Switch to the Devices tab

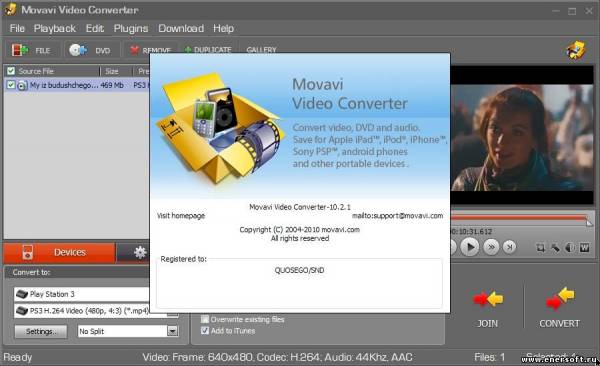click(x=59, y=252)
